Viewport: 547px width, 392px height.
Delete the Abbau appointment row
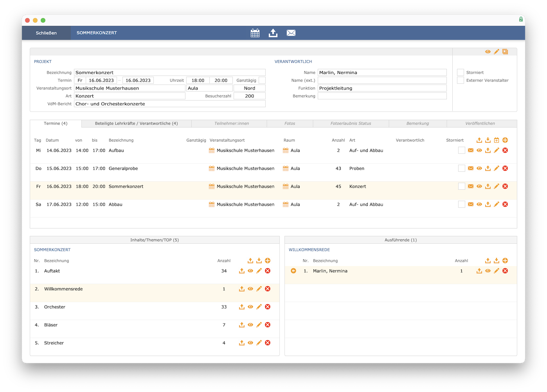(505, 204)
